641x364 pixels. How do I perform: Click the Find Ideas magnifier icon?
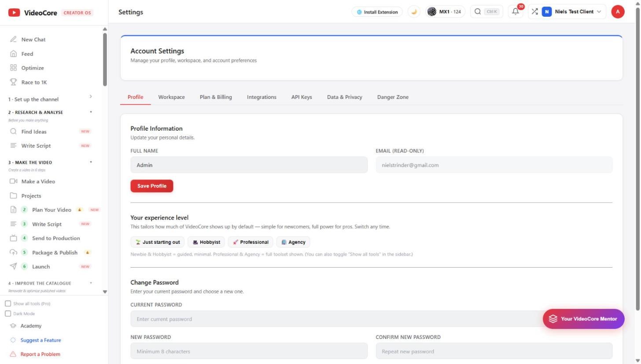(x=13, y=132)
